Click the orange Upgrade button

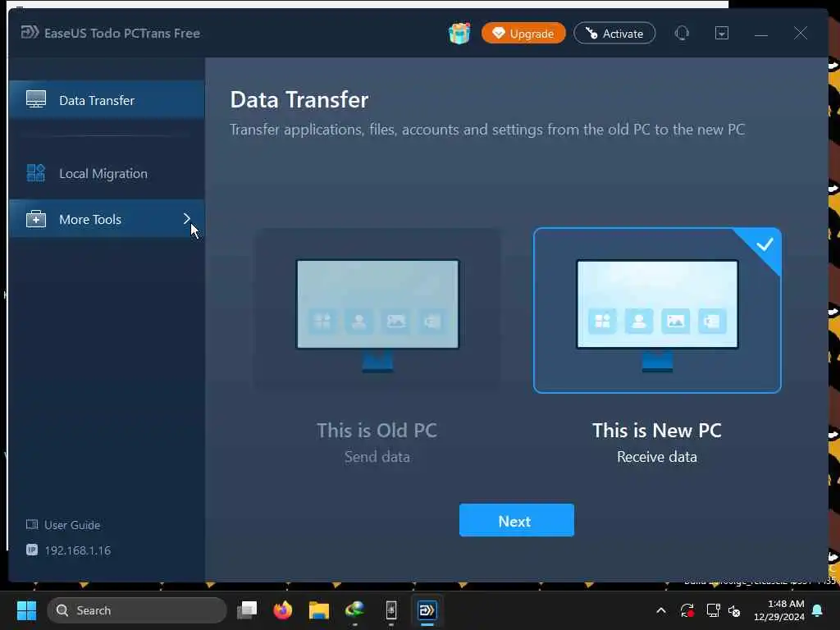click(x=523, y=33)
